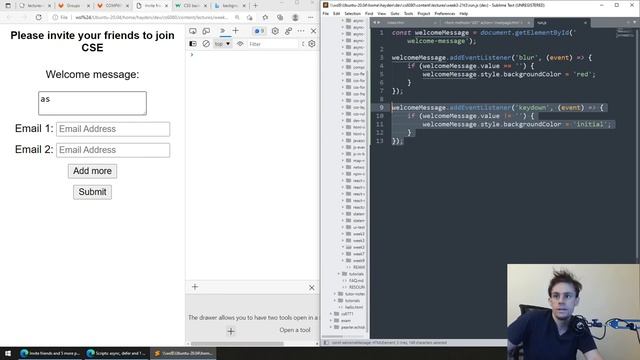
Task: Toggle device emulation in DevTools
Action: tap(206, 31)
